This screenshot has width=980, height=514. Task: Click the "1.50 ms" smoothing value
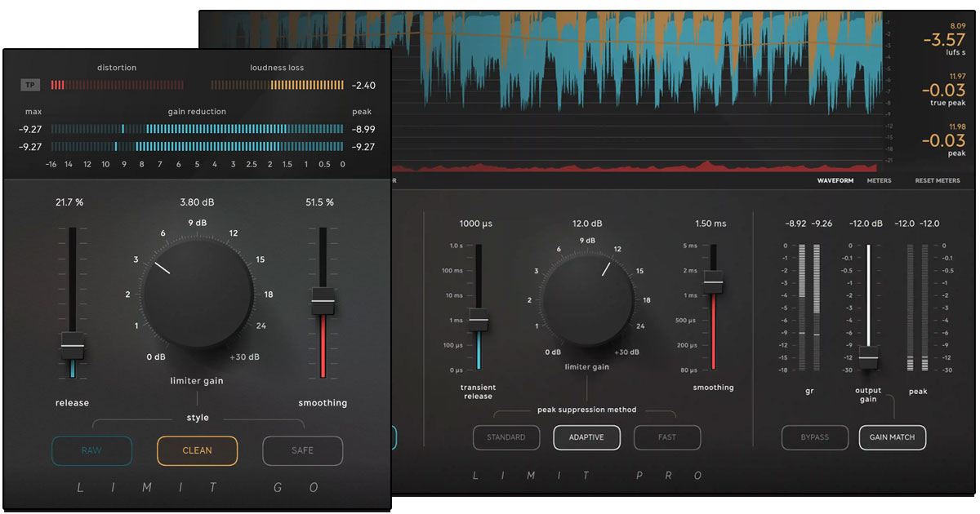710,224
